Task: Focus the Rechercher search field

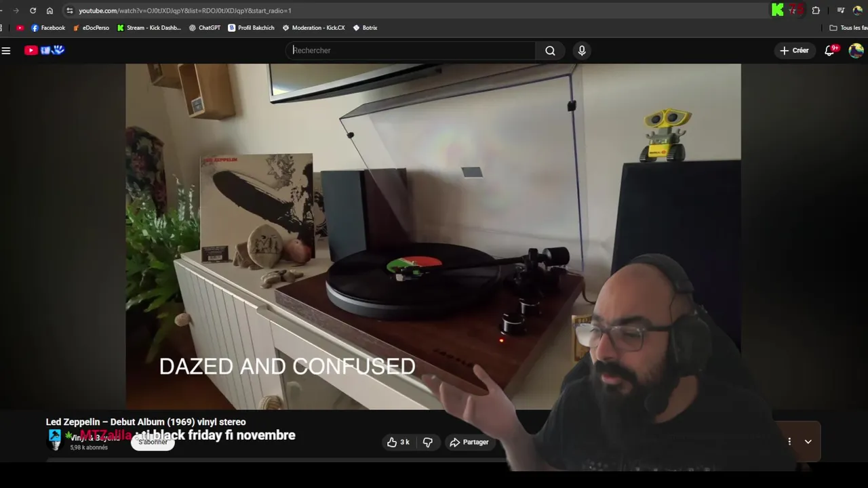Action: (x=411, y=50)
